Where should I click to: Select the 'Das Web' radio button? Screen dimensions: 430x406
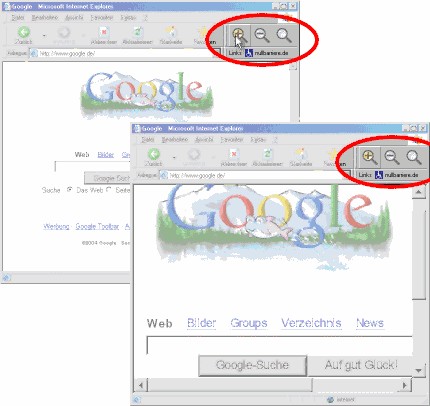pyautogui.click(x=69, y=190)
